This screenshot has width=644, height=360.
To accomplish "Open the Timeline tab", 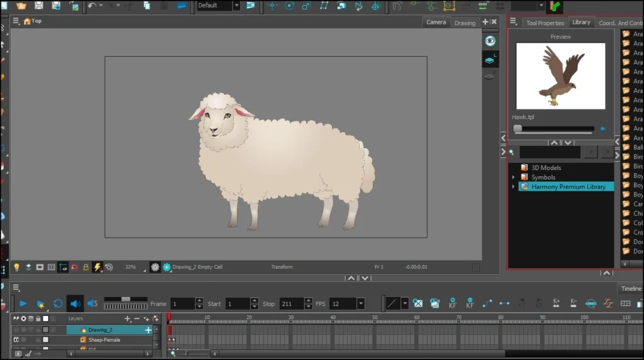I will point(631,288).
